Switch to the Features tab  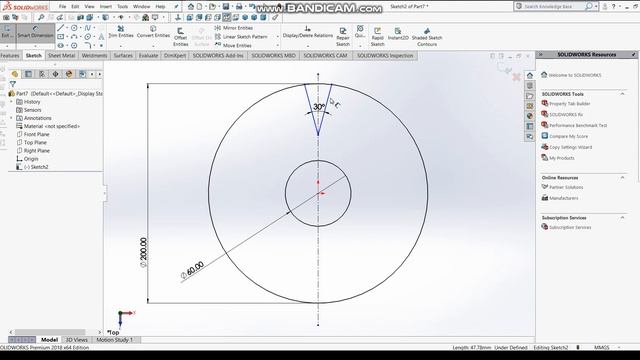point(10,56)
